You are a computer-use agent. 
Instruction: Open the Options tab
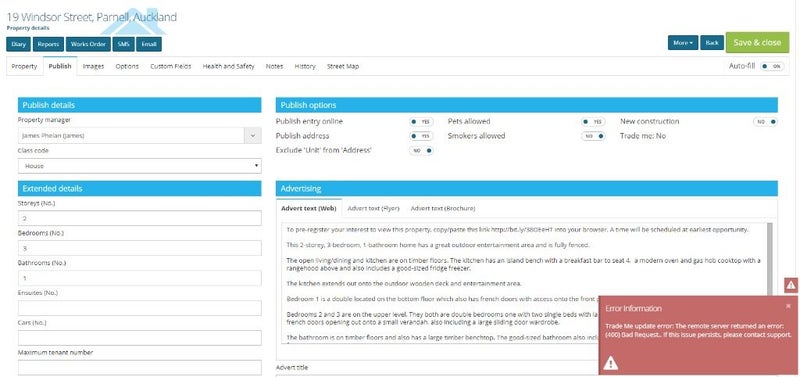[127, 66]
